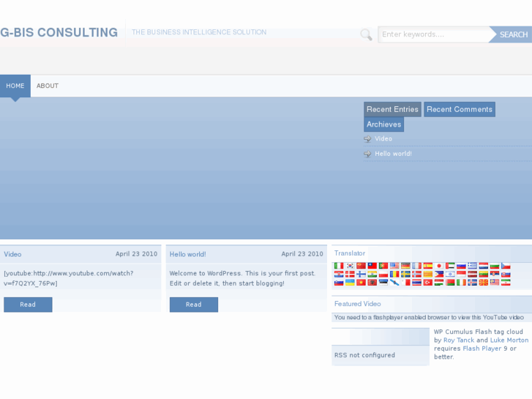This screenshot has width=532, height=399.
Task: Click the Greek flag icon
Action: [x=472, y=266]
